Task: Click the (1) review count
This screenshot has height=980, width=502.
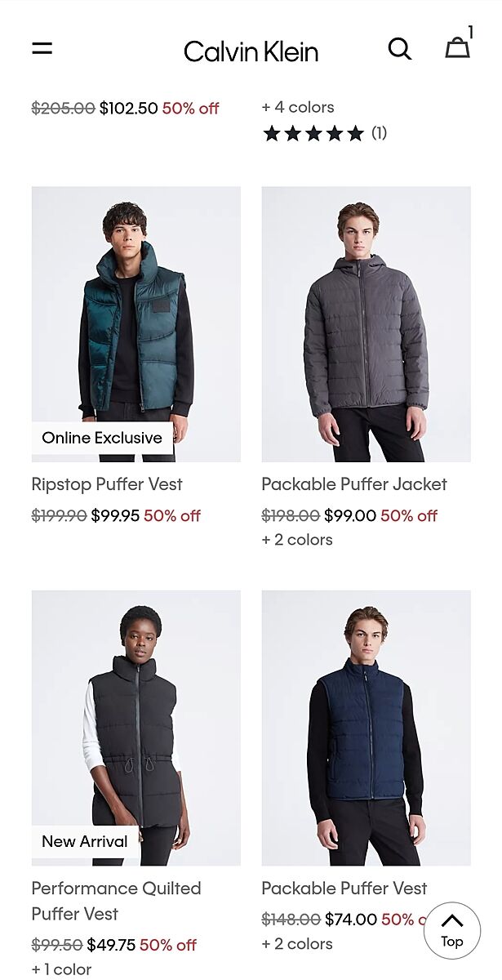Action: coord(379,133)
